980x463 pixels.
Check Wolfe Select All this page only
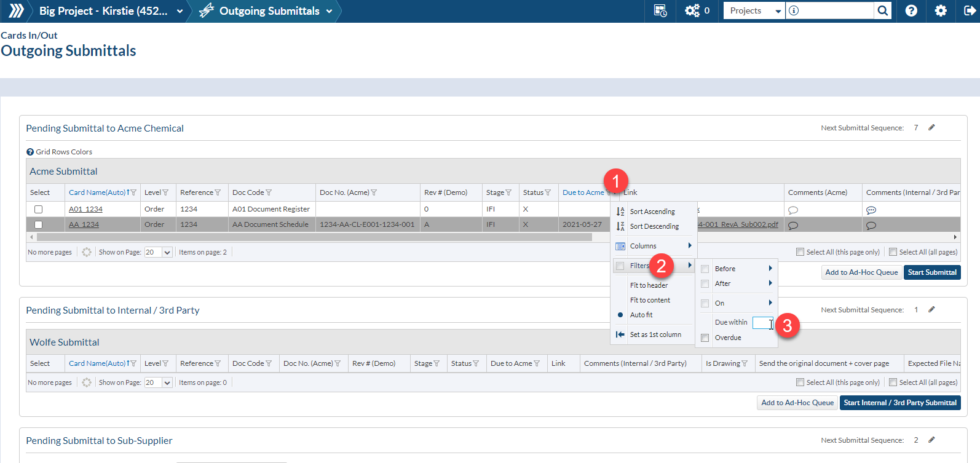(800, 382)
